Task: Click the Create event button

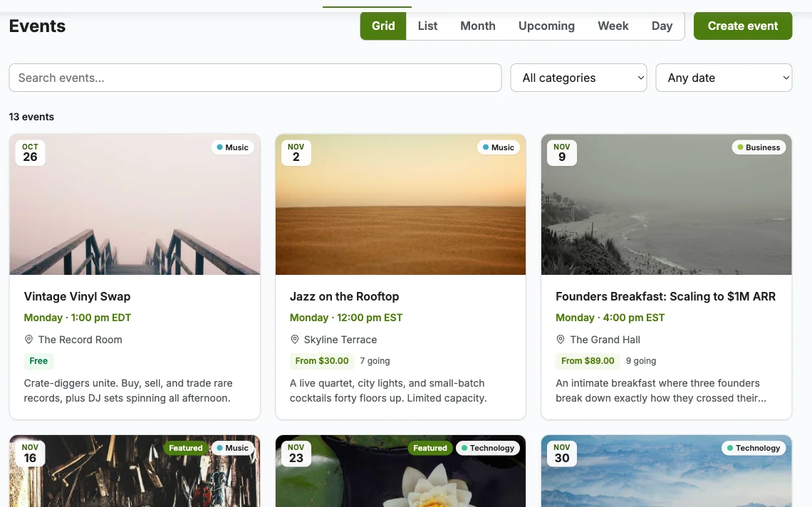Action: pyautogui.click(x=743, y=26)
